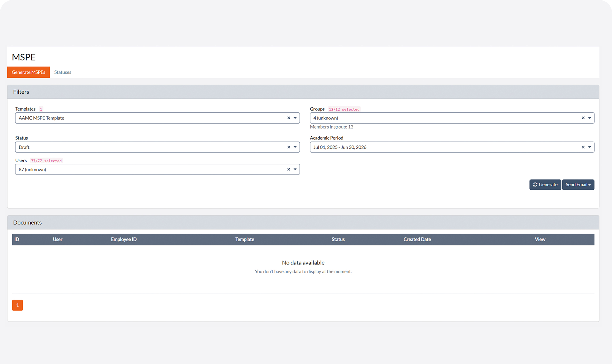Click the refresh icon on Generate button

[x=535, y=184]
